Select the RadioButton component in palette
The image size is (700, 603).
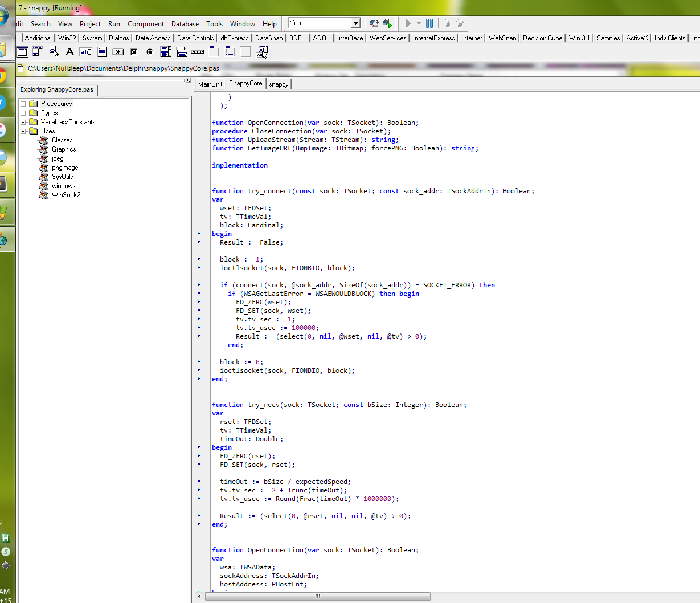pyautogui.click(x=150, y=52)
